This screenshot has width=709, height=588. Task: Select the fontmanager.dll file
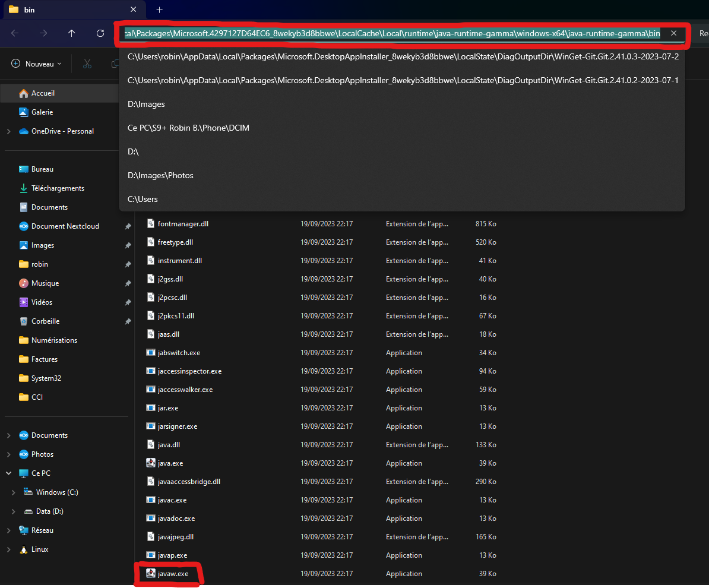click(183, 224)
